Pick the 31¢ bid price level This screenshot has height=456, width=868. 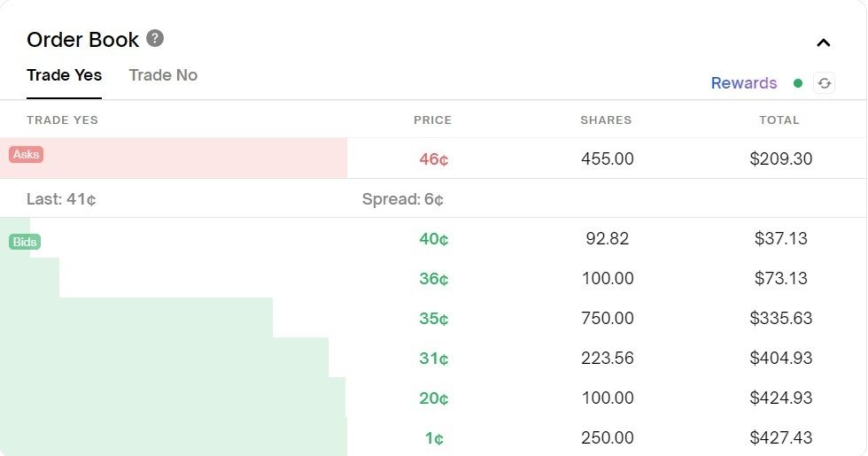(434, 358)
